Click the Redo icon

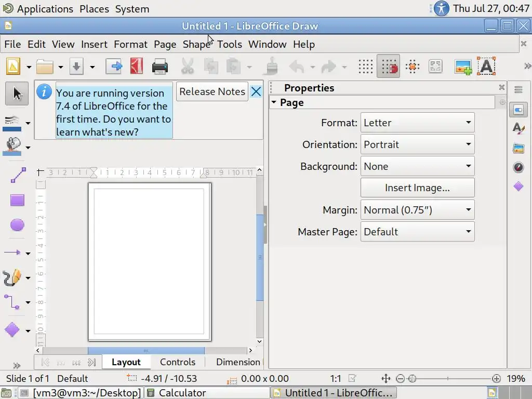pos(329,66)
